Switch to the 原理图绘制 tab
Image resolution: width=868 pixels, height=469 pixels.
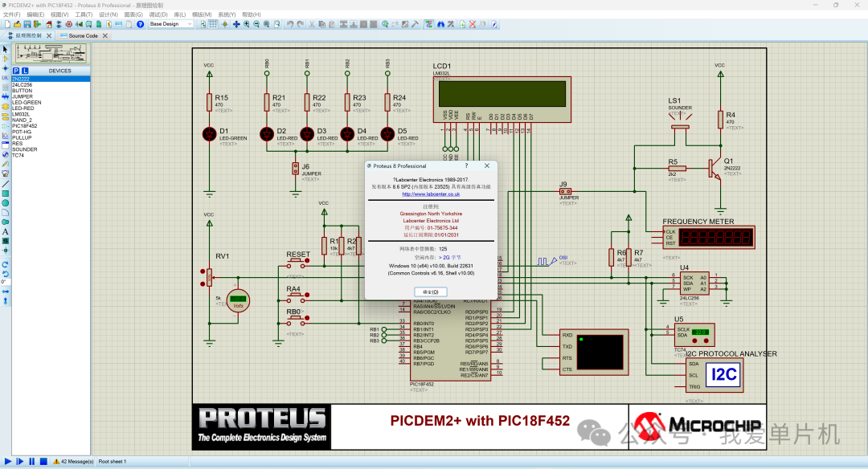coord(28,35)
